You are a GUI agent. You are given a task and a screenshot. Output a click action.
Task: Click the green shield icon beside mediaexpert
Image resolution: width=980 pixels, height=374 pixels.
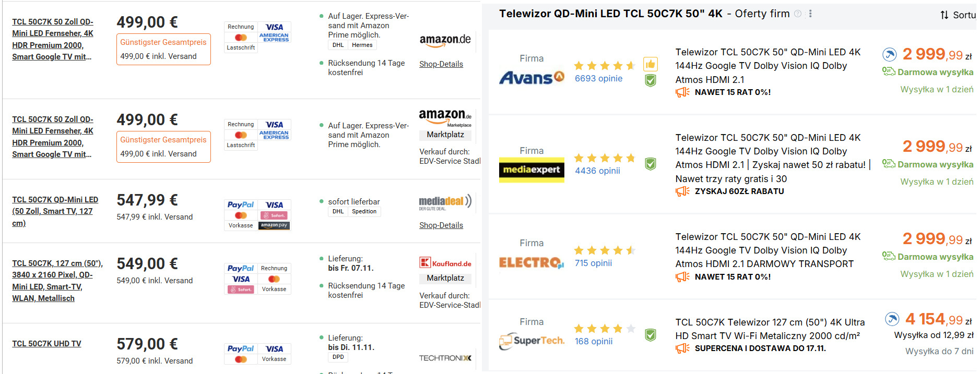coord(650,164)
